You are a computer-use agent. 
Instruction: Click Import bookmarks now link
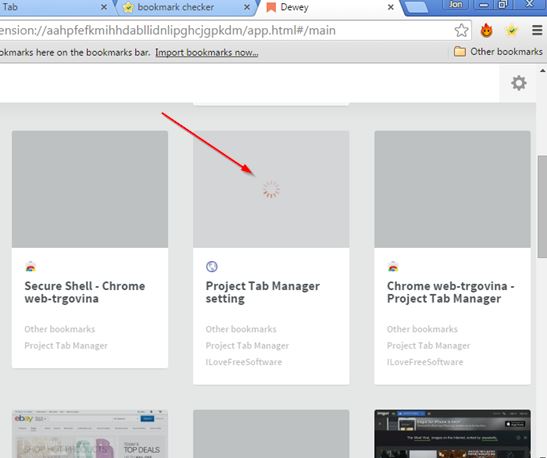[x=207, y=53]
